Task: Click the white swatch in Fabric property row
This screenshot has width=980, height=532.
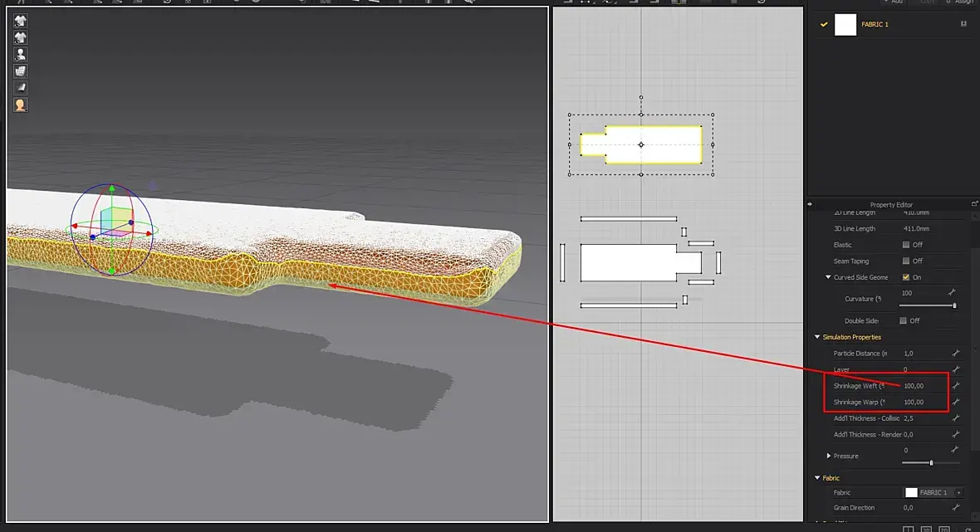Action: [911, 493]
